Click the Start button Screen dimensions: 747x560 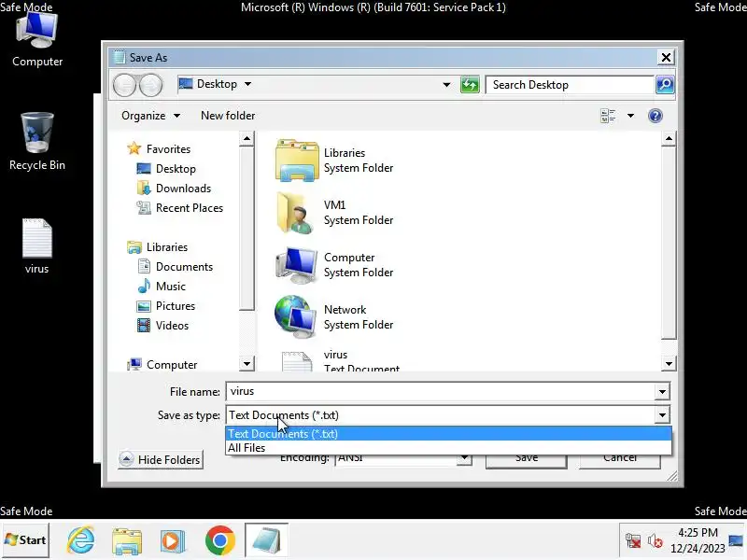click(x=25, y=540)
